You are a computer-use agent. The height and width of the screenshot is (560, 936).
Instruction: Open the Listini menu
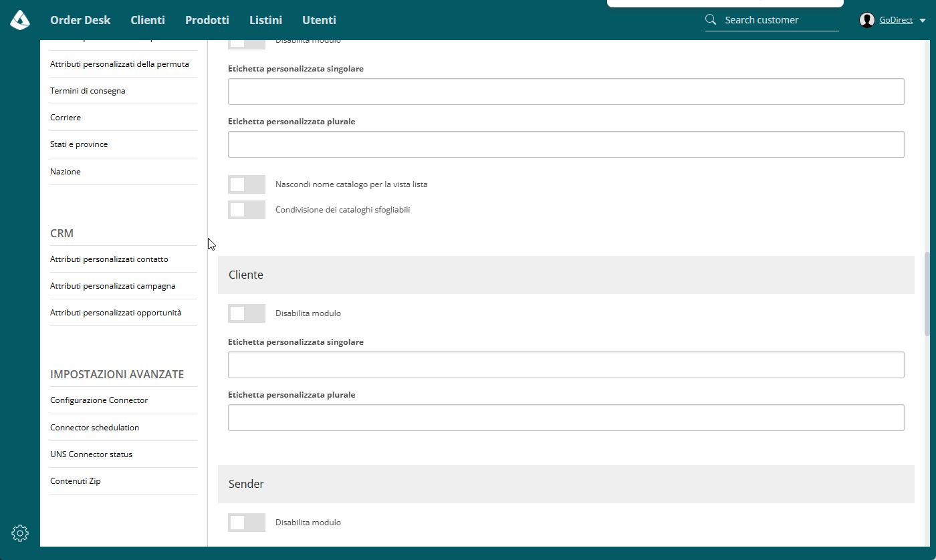[x=265, y=20]
